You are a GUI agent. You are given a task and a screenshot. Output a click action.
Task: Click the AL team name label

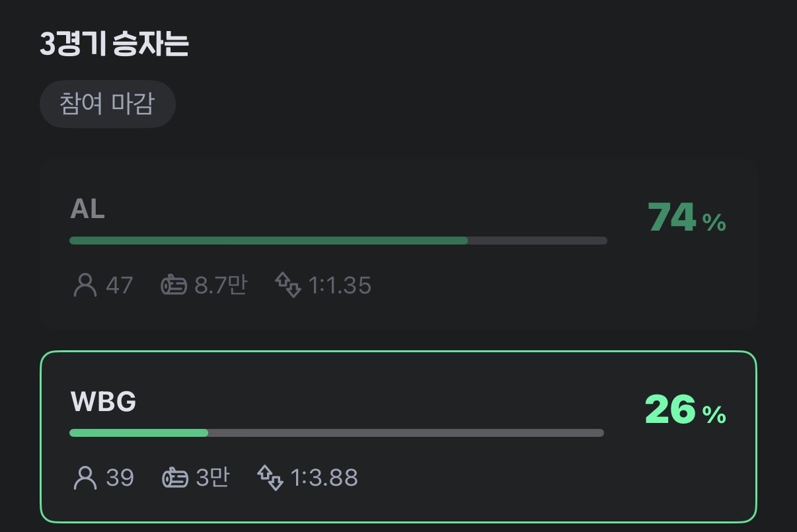click(x=87, y=209)
